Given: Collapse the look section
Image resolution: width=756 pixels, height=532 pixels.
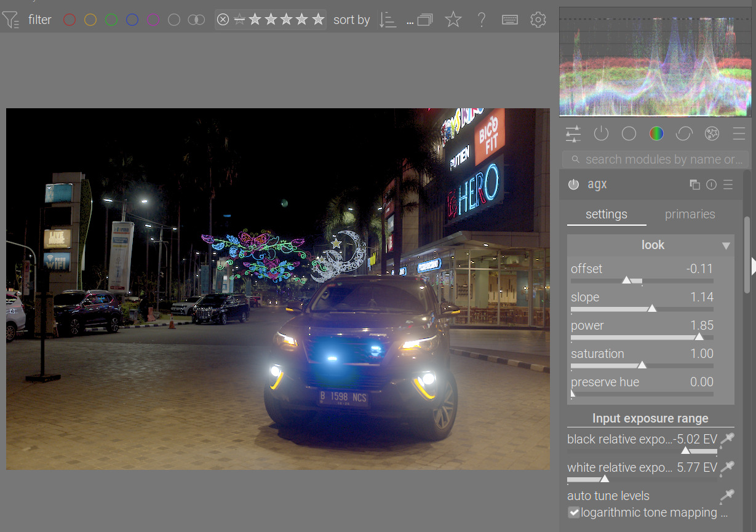Looking at the screenshot, I should [x=726, y=245].
